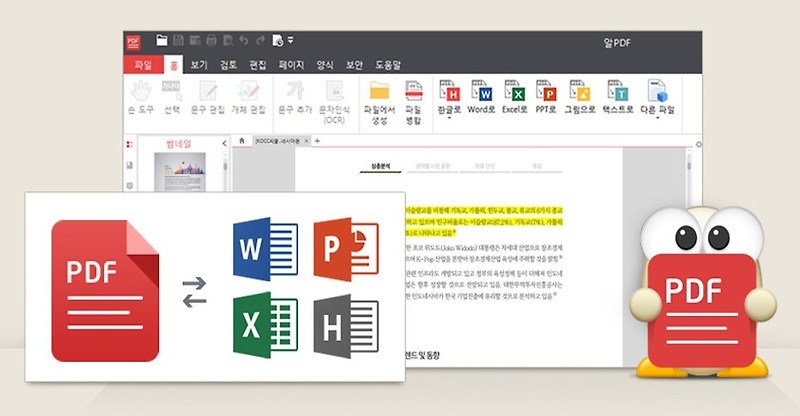The height and width of the screenshot is (416, 800).
Task: Click the 문구 편집 text edit tool
Action: pyautogui.click(x=208, y=97)
